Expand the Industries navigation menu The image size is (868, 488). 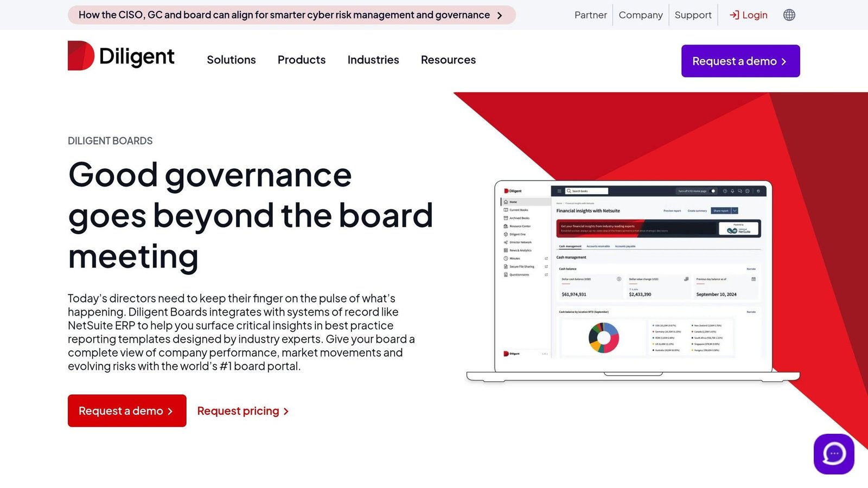tap(373, 60)
